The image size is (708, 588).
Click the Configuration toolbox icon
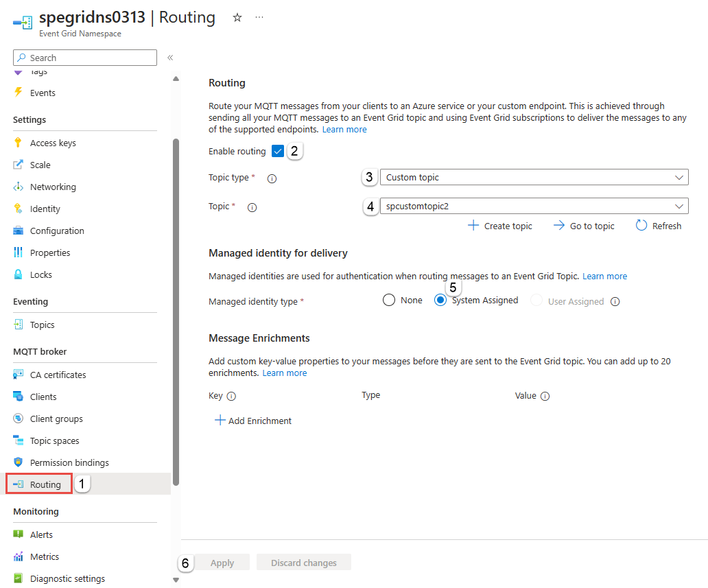[18, 231]
